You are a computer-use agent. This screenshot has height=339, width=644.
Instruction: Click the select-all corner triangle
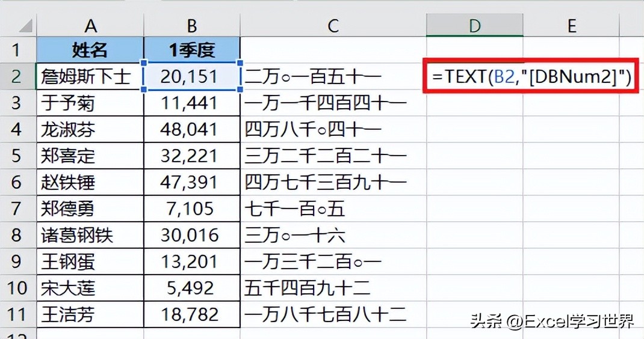coord(25,26)
